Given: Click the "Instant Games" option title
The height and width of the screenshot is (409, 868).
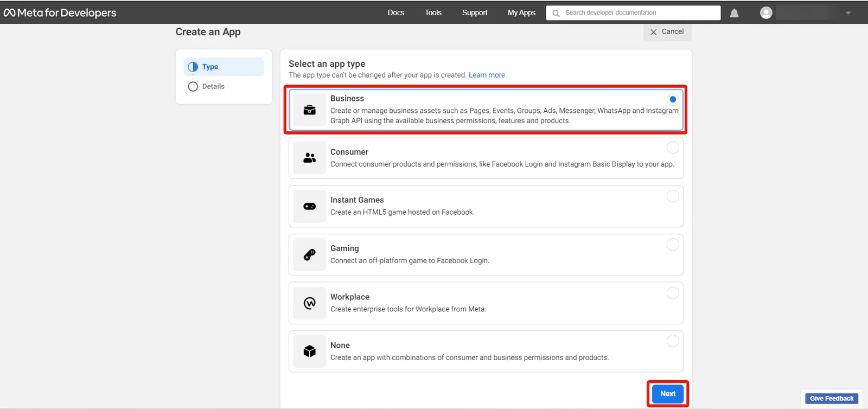Looking at the screenshot, I should coord(357,200).
